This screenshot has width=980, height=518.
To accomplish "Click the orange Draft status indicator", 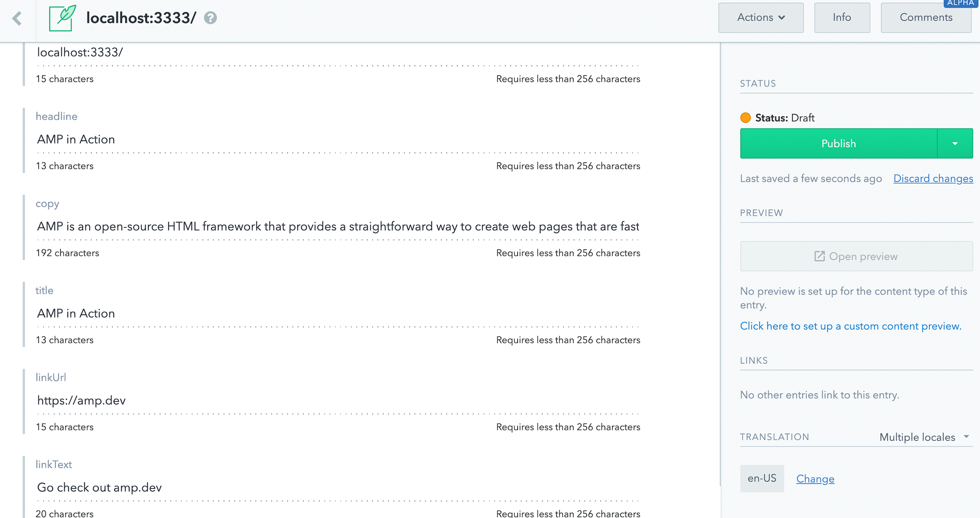I will (745, 118).
